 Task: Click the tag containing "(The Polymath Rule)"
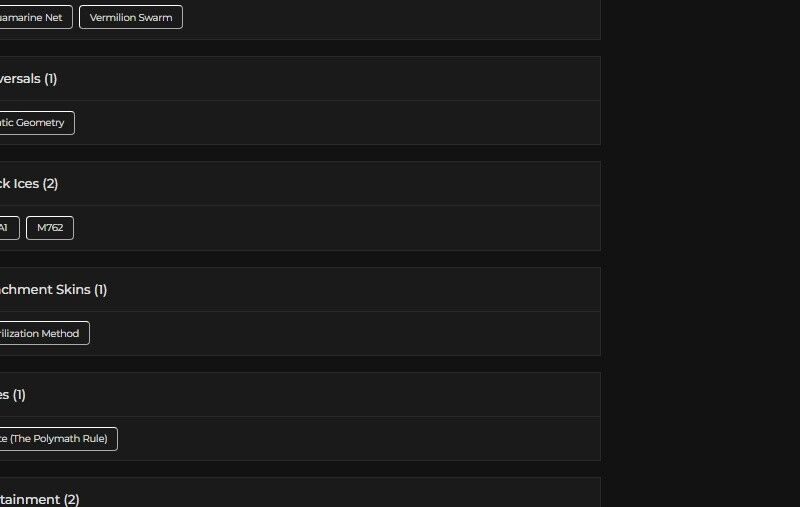pyautogui.click(x=56, y=439)
